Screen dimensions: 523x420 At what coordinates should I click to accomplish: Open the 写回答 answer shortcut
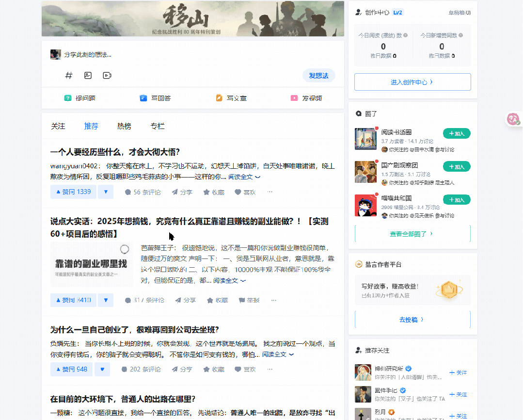coord(155,98)
